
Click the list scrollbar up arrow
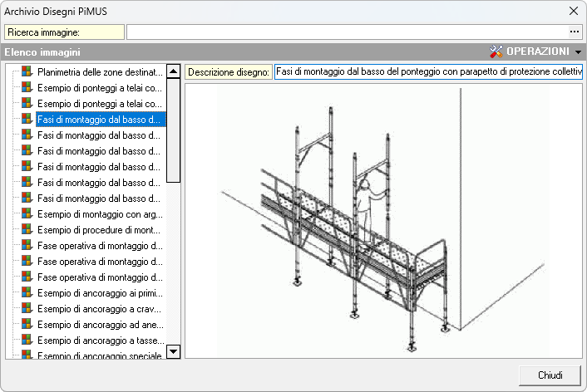point(174,71)
